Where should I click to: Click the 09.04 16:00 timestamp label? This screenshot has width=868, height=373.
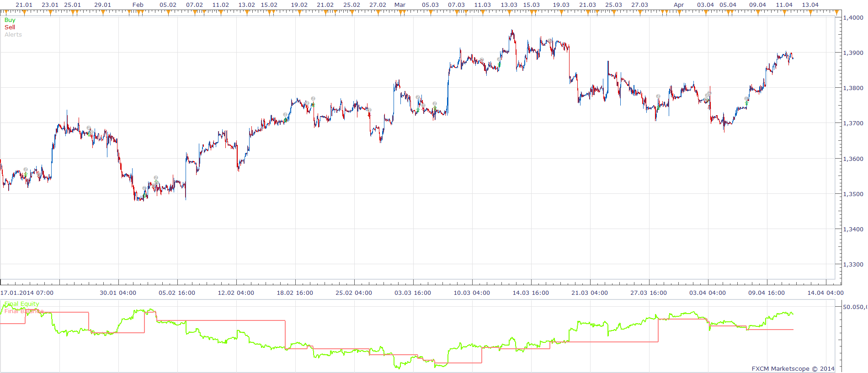767,293
